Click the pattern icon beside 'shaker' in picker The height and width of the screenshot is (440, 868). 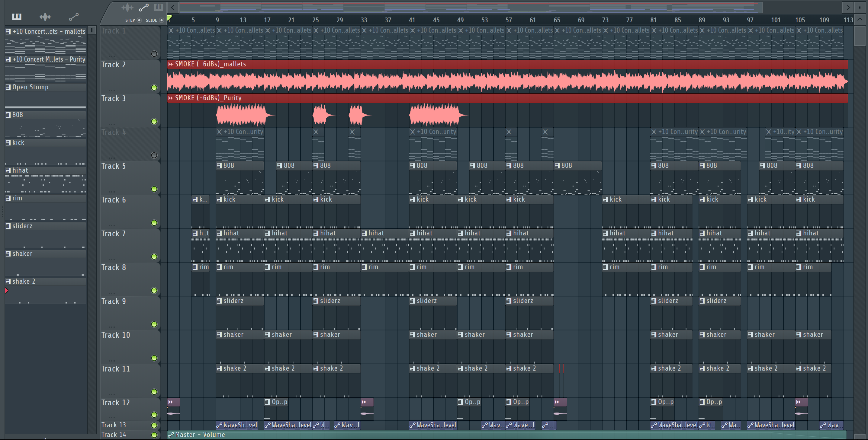point(8,253)
